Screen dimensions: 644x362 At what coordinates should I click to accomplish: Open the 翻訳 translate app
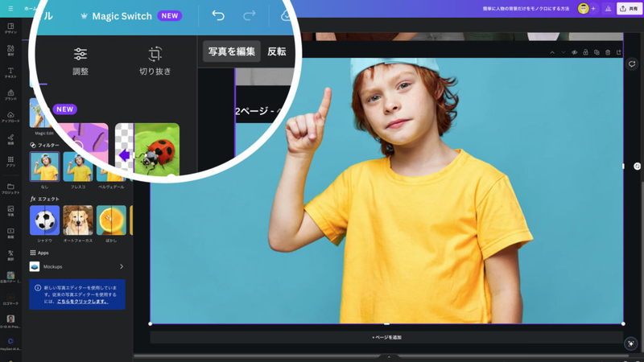pos(10,255)
